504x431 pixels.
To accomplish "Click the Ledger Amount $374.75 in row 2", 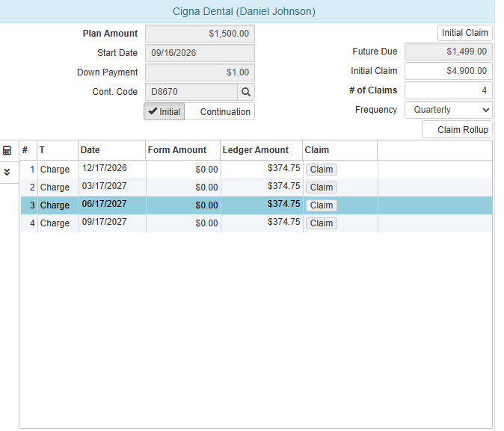I will [x=262, y=187].
